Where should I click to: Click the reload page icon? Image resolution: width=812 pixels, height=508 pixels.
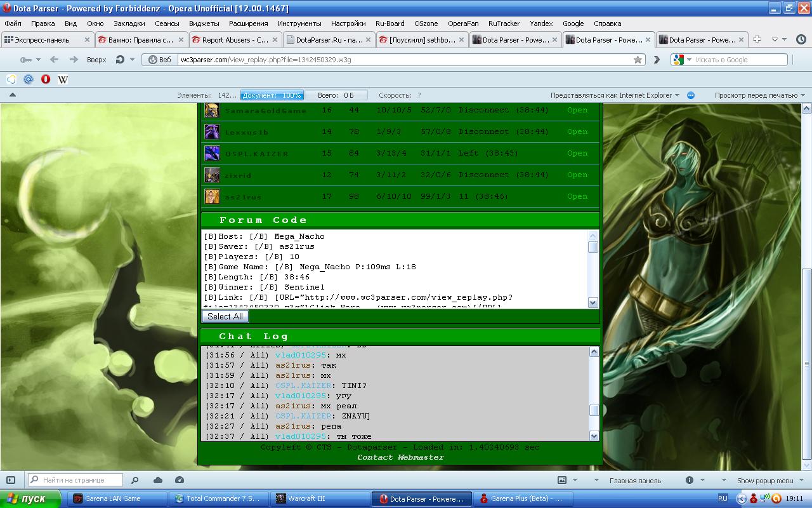point(120,60)
